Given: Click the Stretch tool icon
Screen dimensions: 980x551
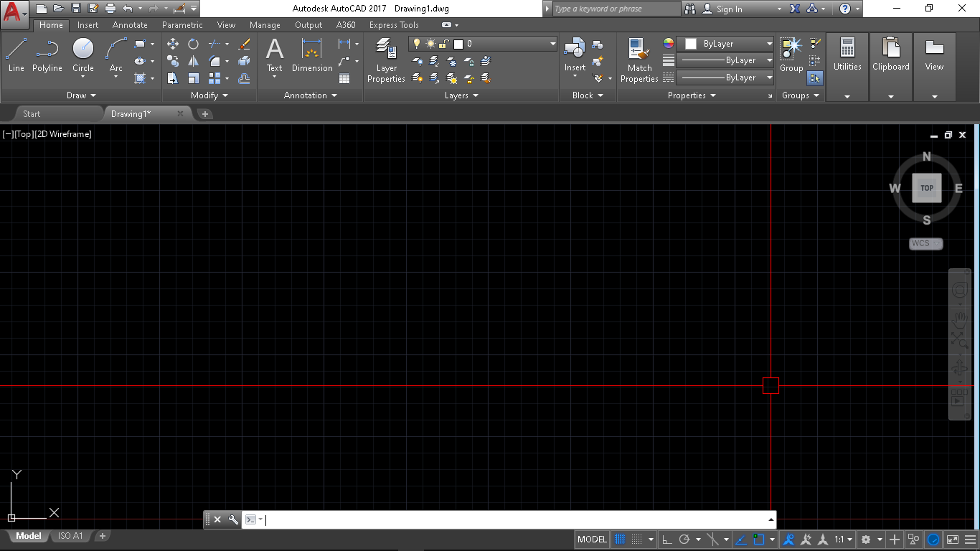Looking at the screenshot, I should (173, 78).
